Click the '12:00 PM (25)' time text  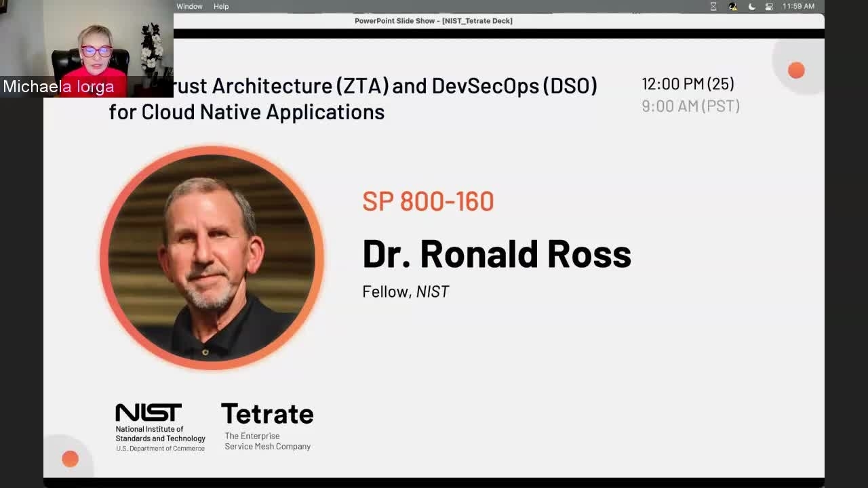coord(688,83)
